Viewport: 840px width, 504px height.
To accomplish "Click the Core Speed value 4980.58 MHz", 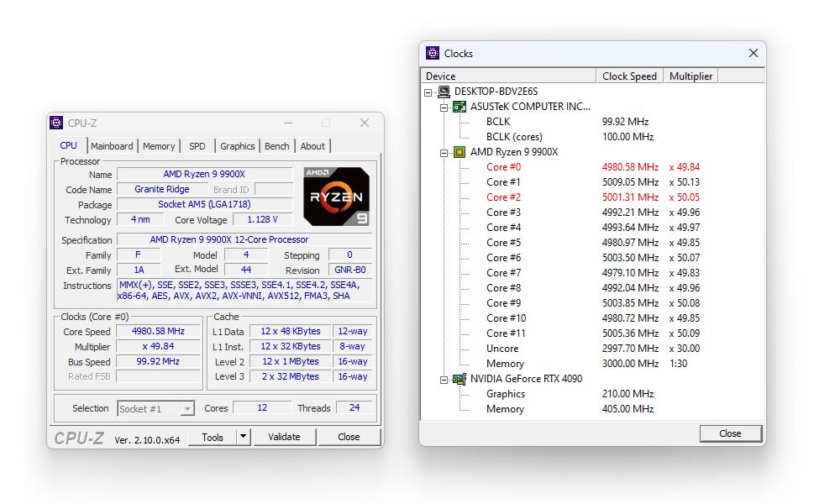I will coord(158,331).
